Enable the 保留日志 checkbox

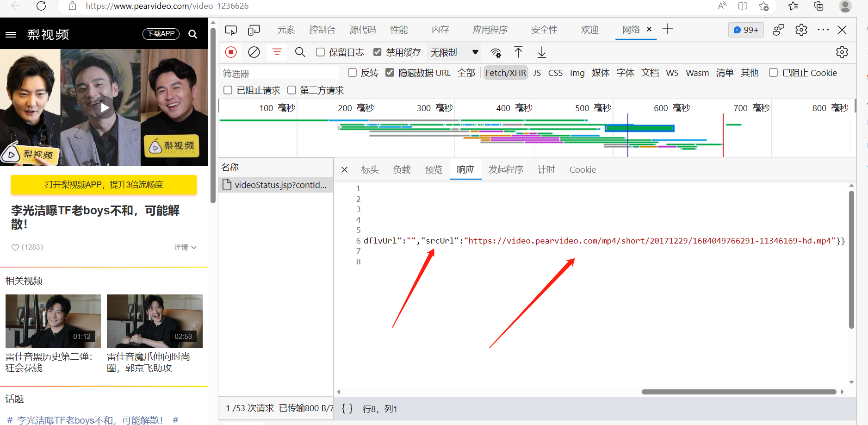(x=320, y=52)
